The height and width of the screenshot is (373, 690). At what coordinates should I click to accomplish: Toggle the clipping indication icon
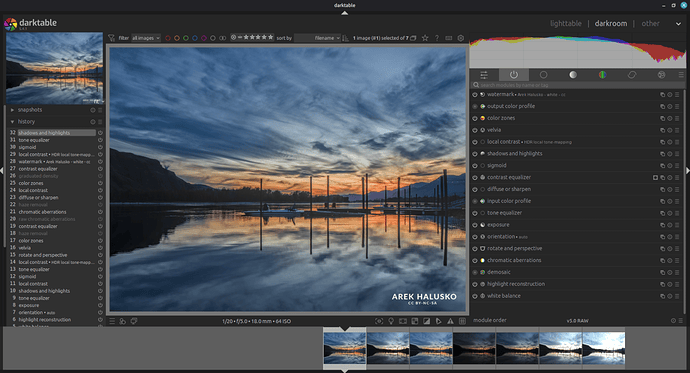pyautogui.click(x=426, y=322)
